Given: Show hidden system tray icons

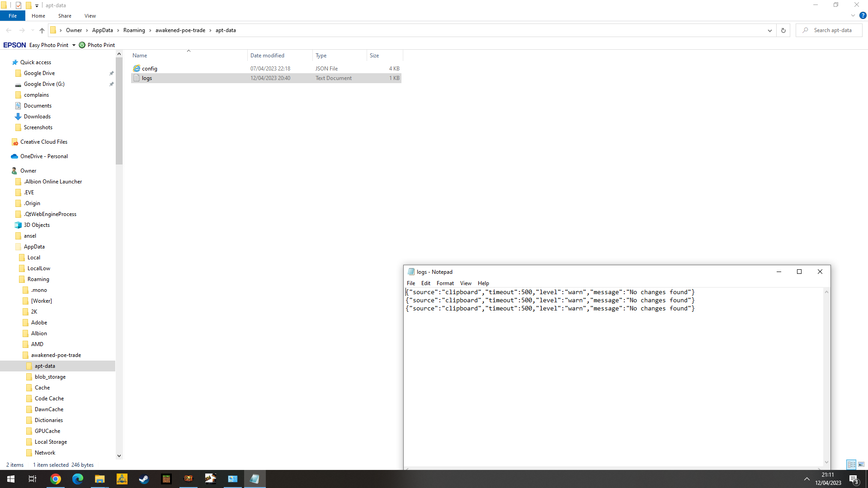Looking at the screenshot, I should tap(806, 479).
